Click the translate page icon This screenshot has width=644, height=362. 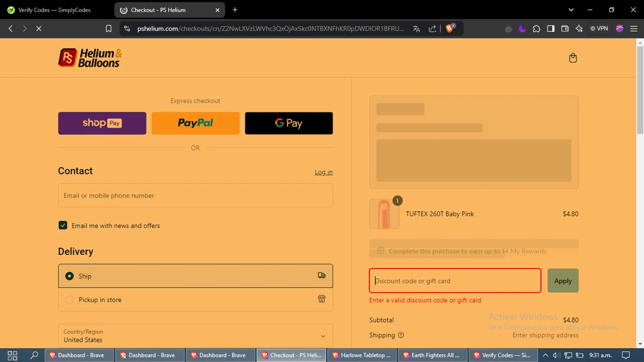416,28
